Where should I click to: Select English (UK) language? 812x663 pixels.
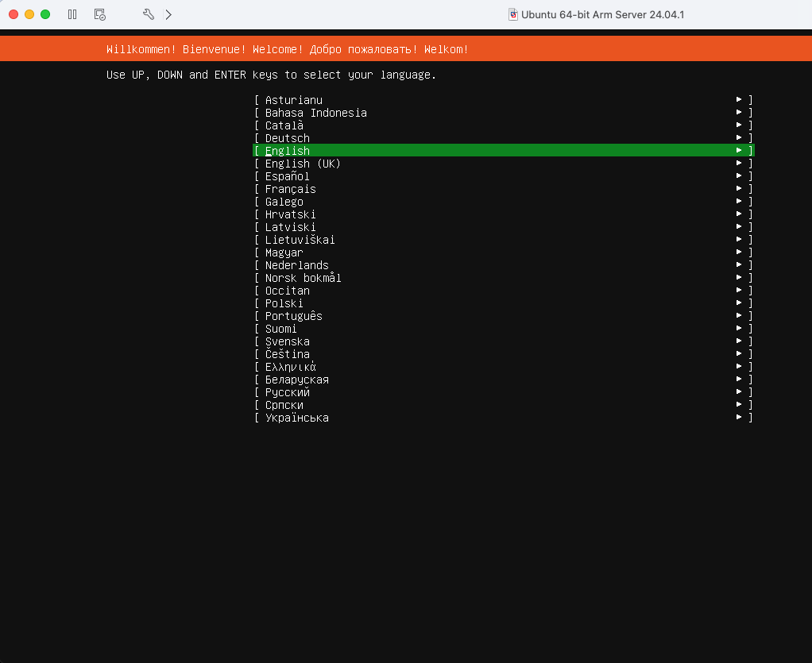pos(504,164)
